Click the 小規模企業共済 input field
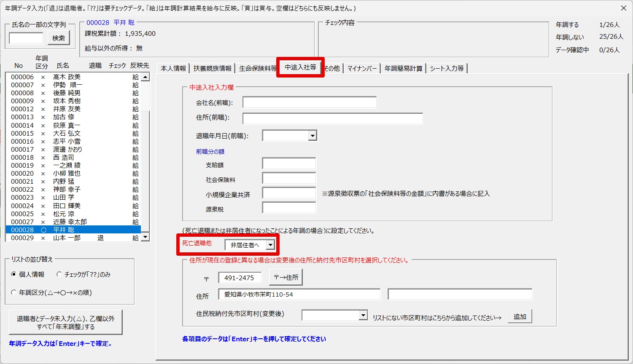Screen dimensions: 633x364 click(x=289, y=193)
